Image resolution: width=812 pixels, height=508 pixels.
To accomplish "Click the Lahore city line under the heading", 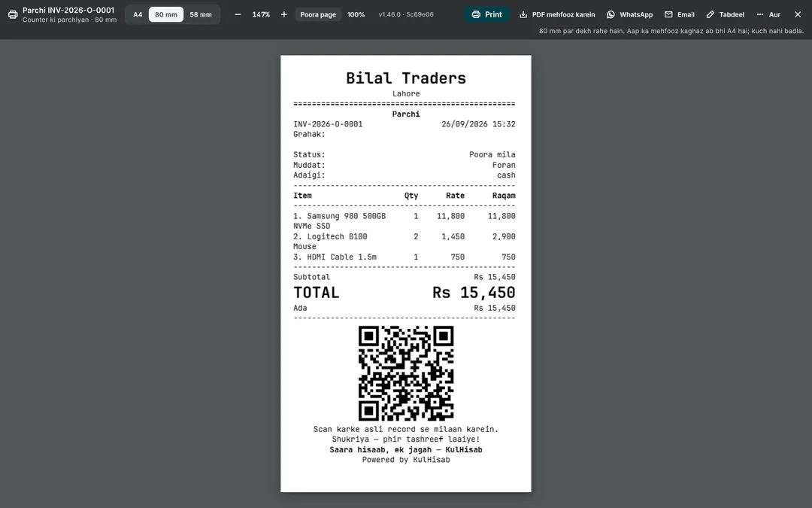I will pyautogui.click(x=406, y=94).
